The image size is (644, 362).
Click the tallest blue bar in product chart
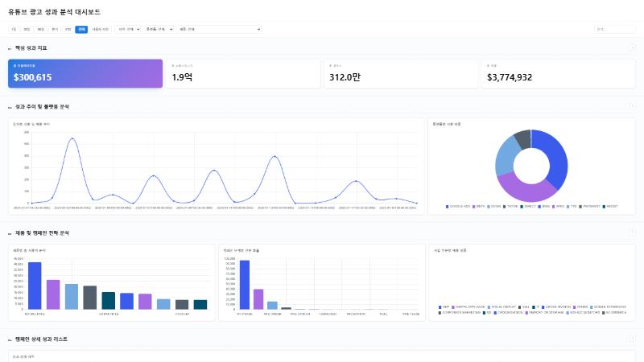point(35,286)
